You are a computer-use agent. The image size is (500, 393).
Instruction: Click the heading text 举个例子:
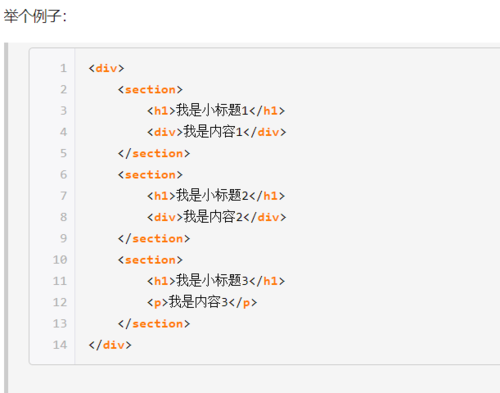click(x=35, y=16)
